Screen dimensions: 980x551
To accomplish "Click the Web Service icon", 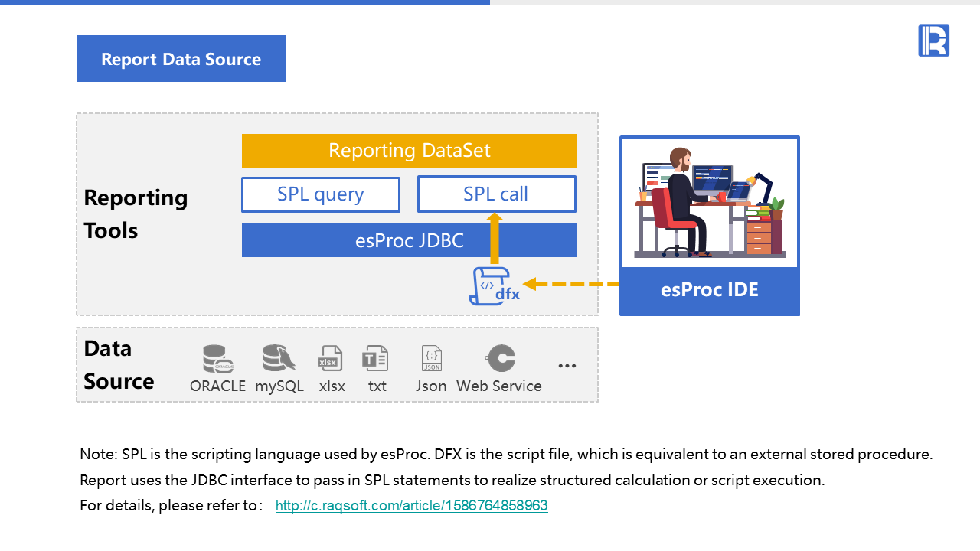I will [x=500, y=358].
